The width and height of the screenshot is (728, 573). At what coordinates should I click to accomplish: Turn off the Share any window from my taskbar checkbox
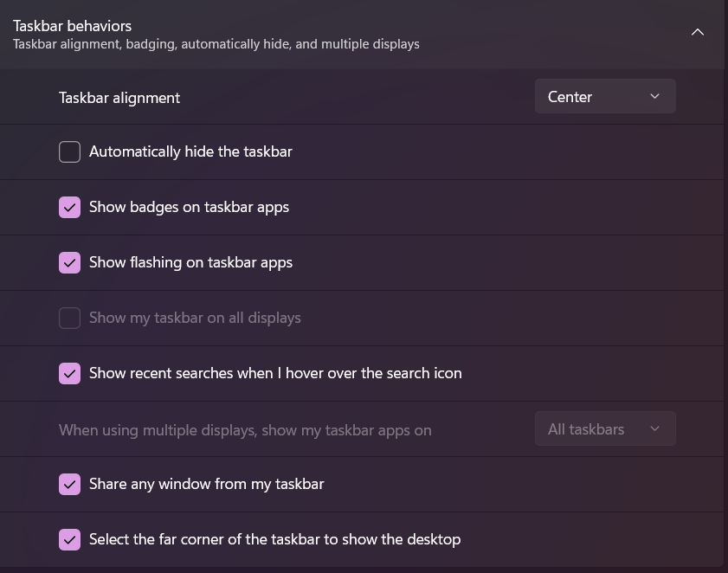click(x=69, y=485)
